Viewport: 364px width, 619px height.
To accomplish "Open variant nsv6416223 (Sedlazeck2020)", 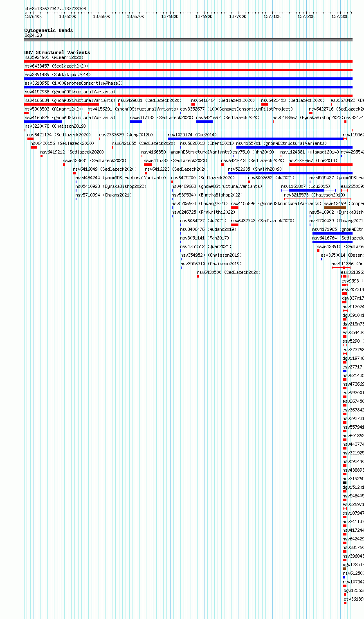I will click(x=177, y=169).
